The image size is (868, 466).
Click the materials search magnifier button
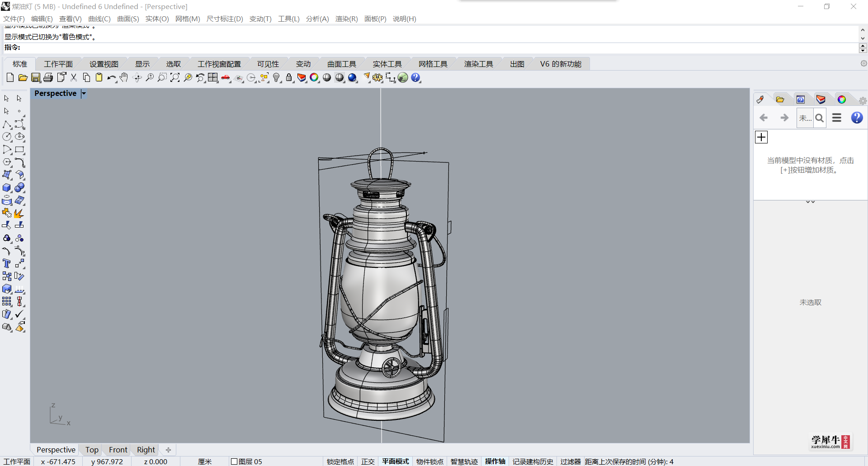pyautogui.click(x=819, y=118)
